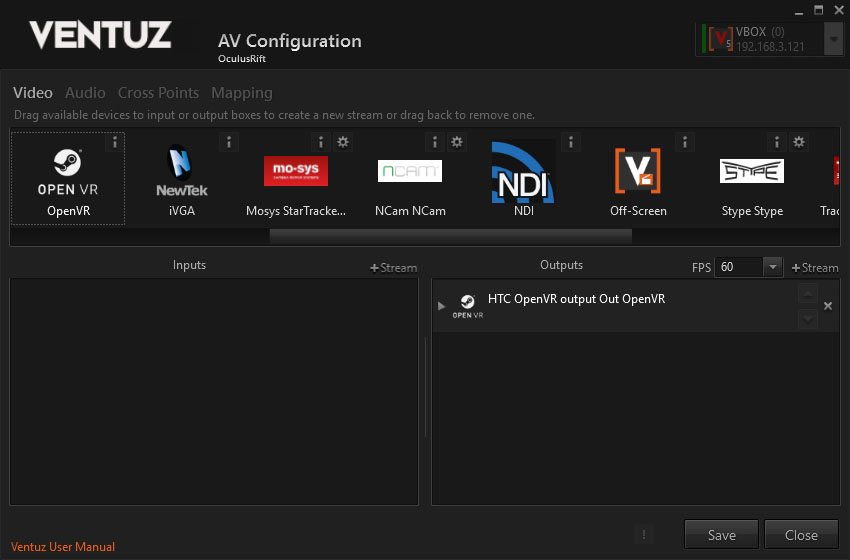Pick the Mosys StarTracker device icon
The height and width of the screenshot is (560, 850).
(295, 172)
